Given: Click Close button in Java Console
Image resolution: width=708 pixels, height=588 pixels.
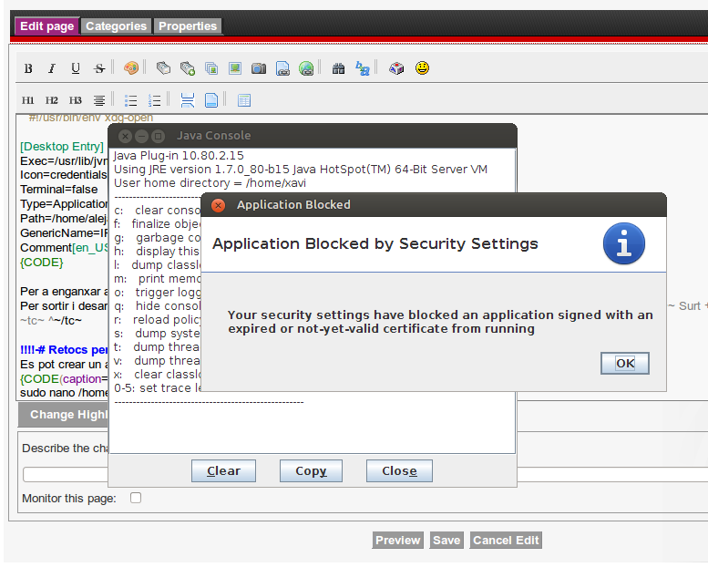Looking at the screenshot, I should 399,470.
